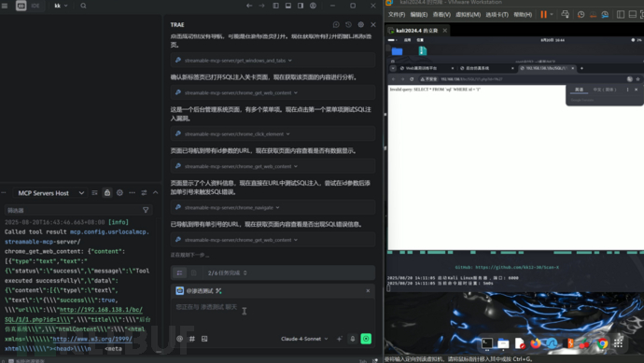The height and width of the screenshot is (363, 644).
Task: Open VMware 查看(V) menu
Action: click(x=441, y=14)
